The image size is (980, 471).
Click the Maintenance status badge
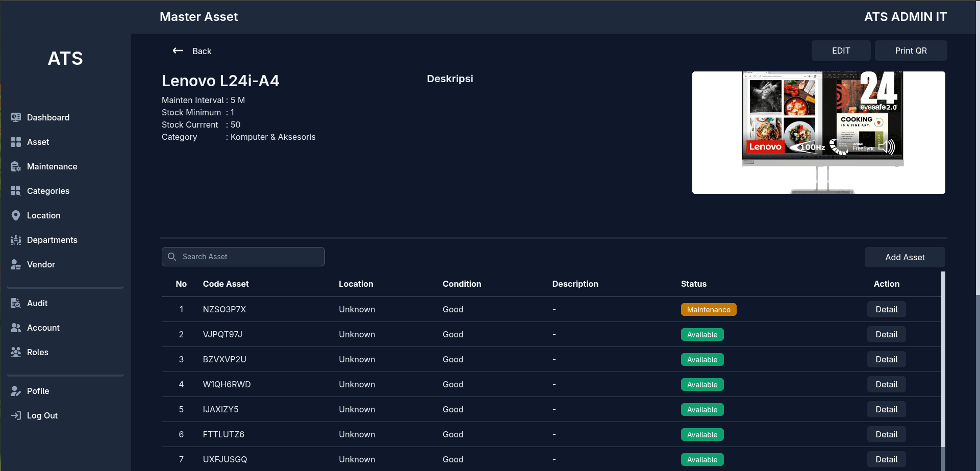(709, 309)
